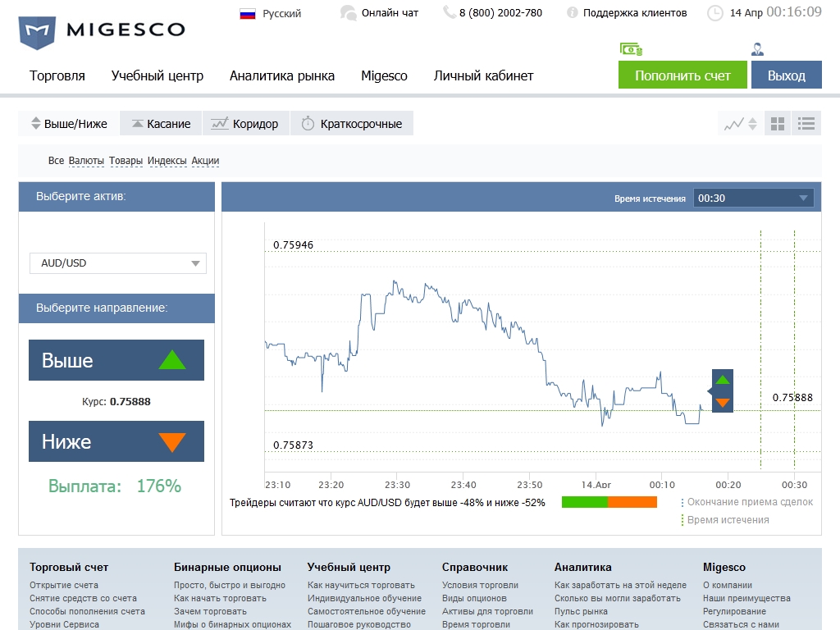This screenshot has width=840, height=630.
Task: Select the Russian flag language icon
Action: pos(248,13)
